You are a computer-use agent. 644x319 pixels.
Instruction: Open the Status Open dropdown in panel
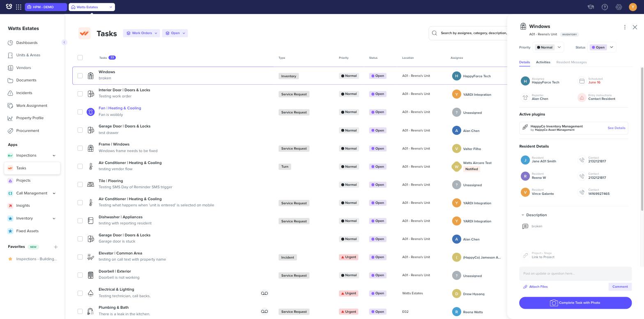coord(602,47)
